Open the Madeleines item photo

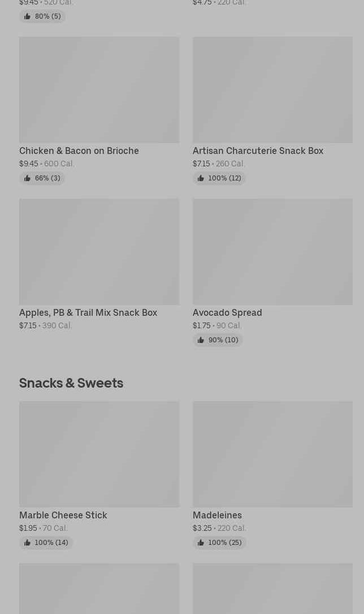click(x=272, y=454)
